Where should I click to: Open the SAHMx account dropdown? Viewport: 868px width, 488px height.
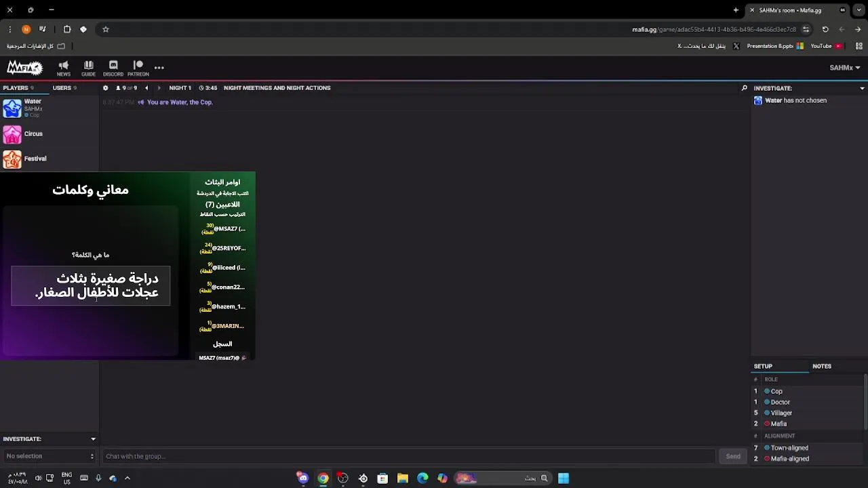pos(845,68)
